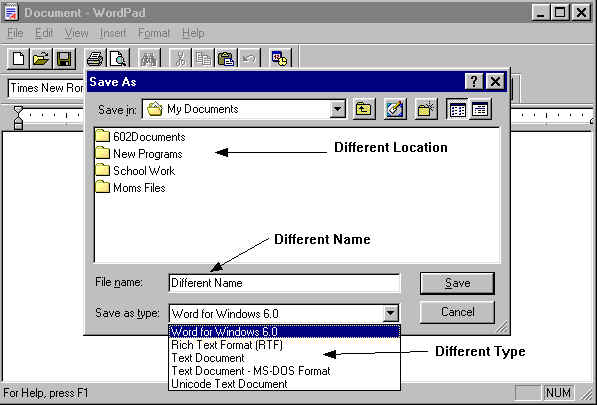Viewport: 597px width, 405px height.
Task: Create a new folder in Save As dialog
Action: tap(426, 110)
